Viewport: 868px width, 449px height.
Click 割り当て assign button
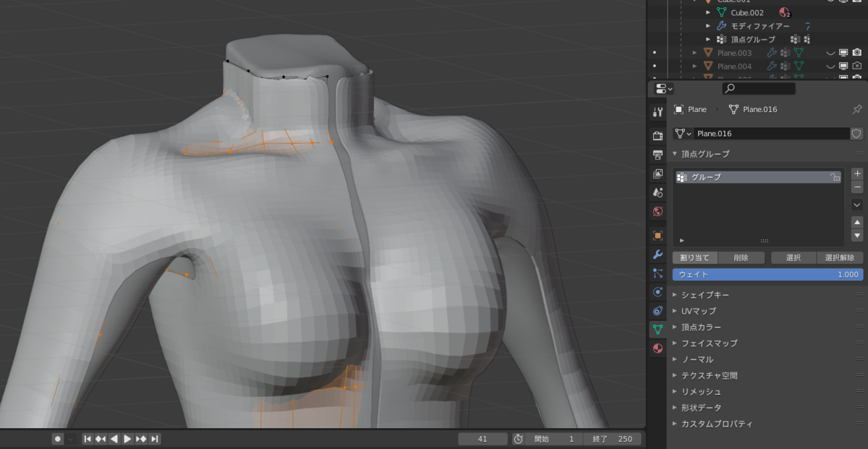pyautogui.click(x=695, y=257)
